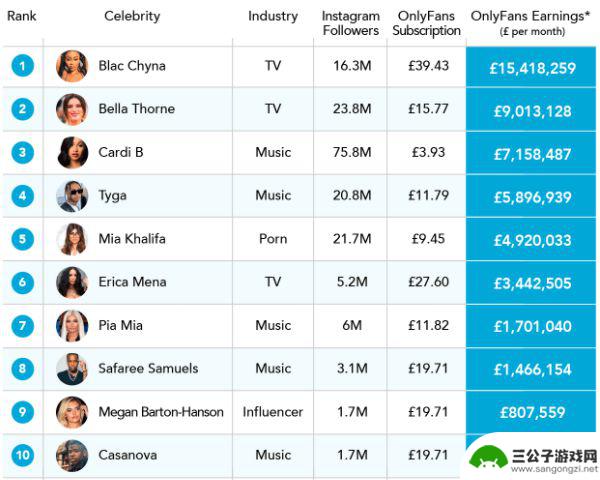Click the rank 5 circle badge
Viewport: 600px width, 480px height.
pyautogui.click(x=23, y=239)
